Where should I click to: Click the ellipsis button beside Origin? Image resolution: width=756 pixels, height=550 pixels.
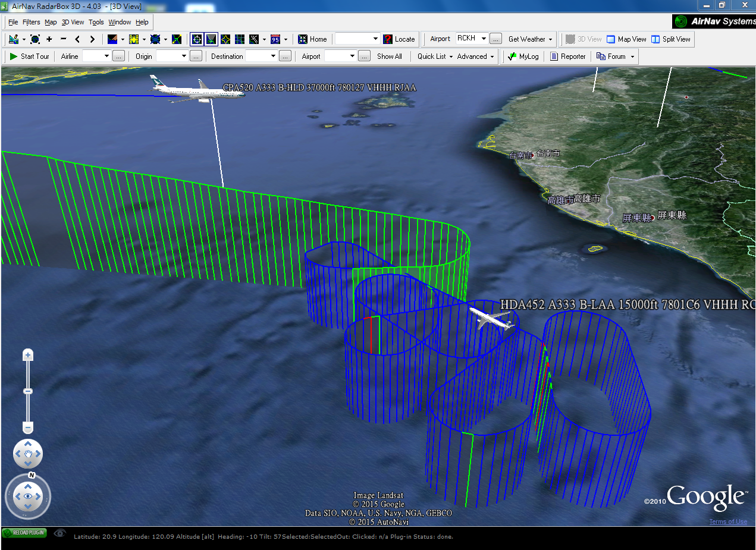point(196,56)
